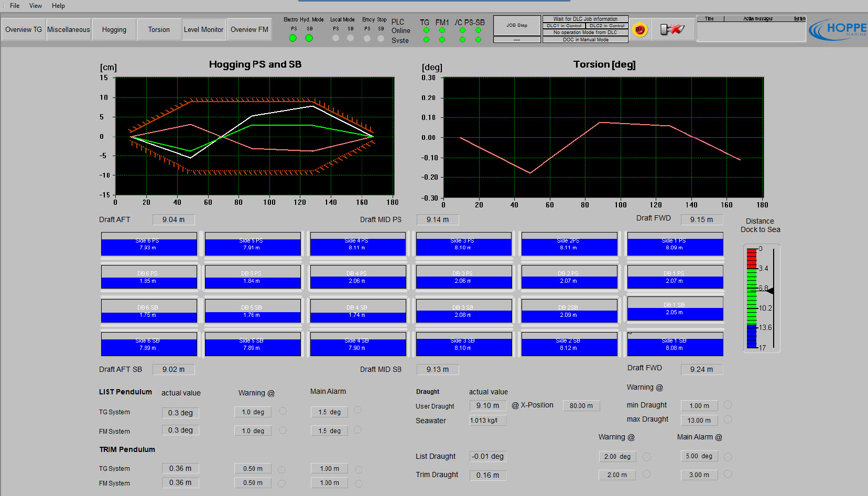This screenshot has width=868, height=496.
Task: Click the Emcy Stop SB indicator light
Action: click(381, 38)
